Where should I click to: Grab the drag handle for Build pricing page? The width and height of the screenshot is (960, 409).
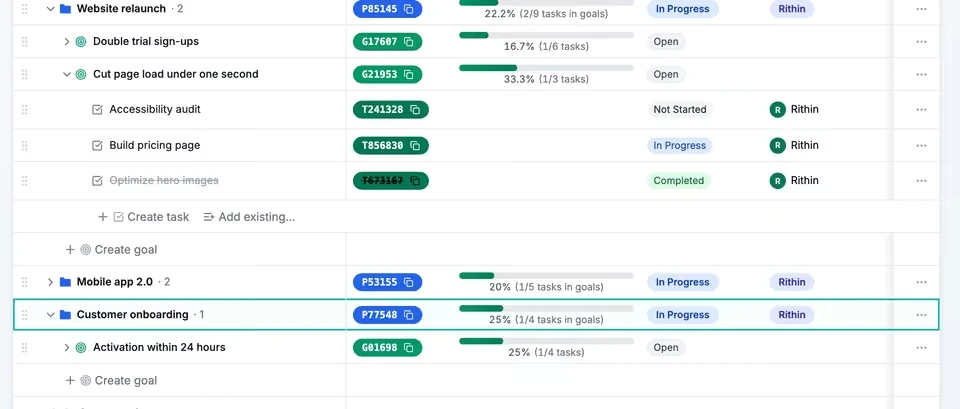click(24, 146)
